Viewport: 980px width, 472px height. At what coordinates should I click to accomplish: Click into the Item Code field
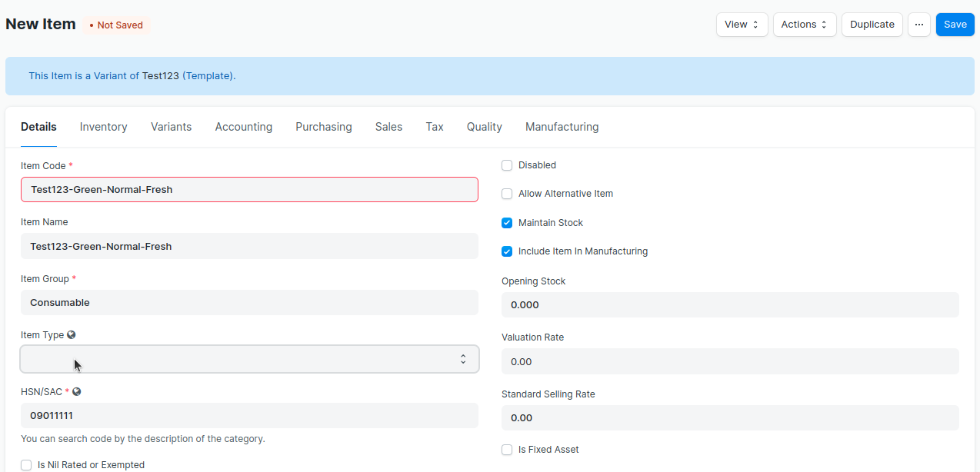point(249,190)
